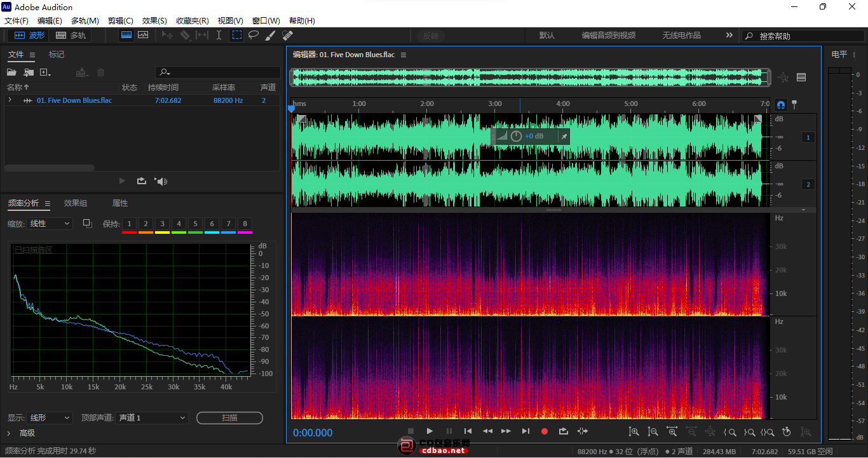Select the 编辑音频到视频 workspace
This screenshot has height=458, width=868.
click(609, 36)
